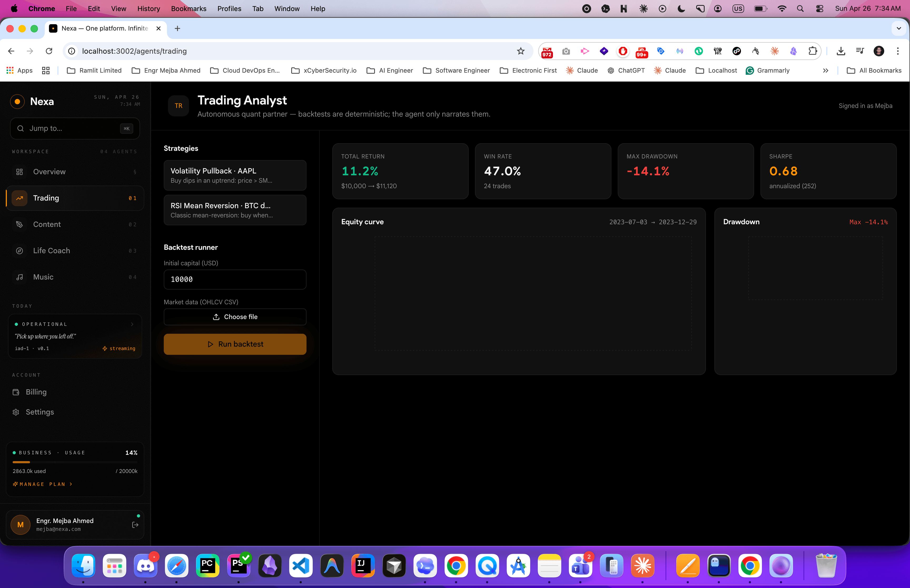Edit the Initial capital field
The image size is (910, 588).
pos(235,280)
